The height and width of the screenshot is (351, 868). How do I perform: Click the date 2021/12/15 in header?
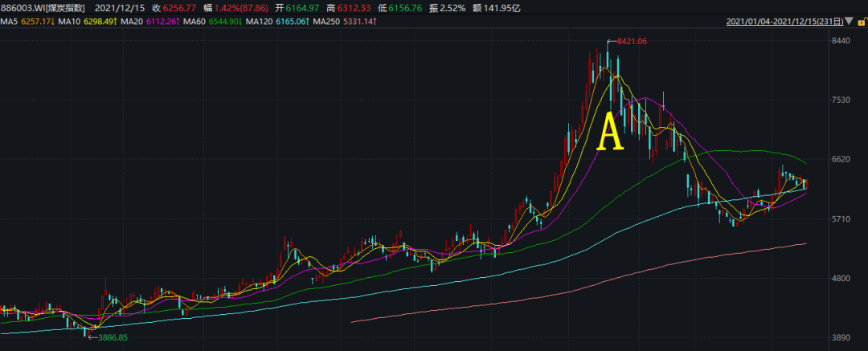(x=120, y=8)
